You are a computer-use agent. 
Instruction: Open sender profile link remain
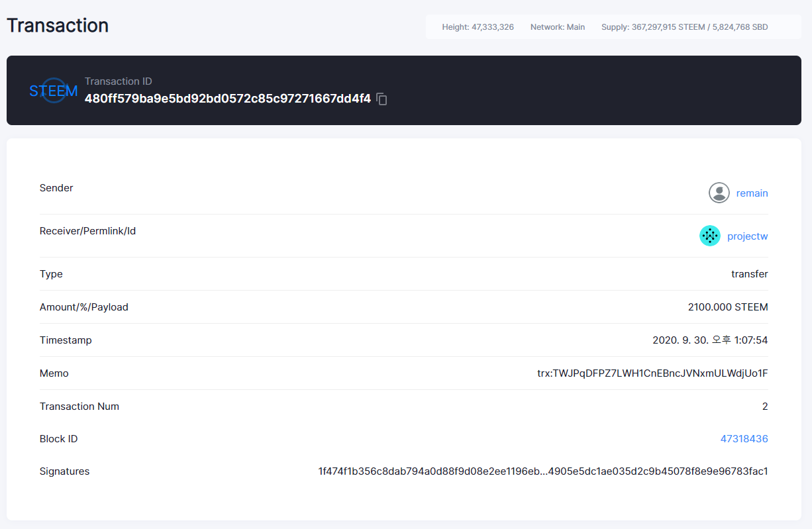[x=752, y=193]
